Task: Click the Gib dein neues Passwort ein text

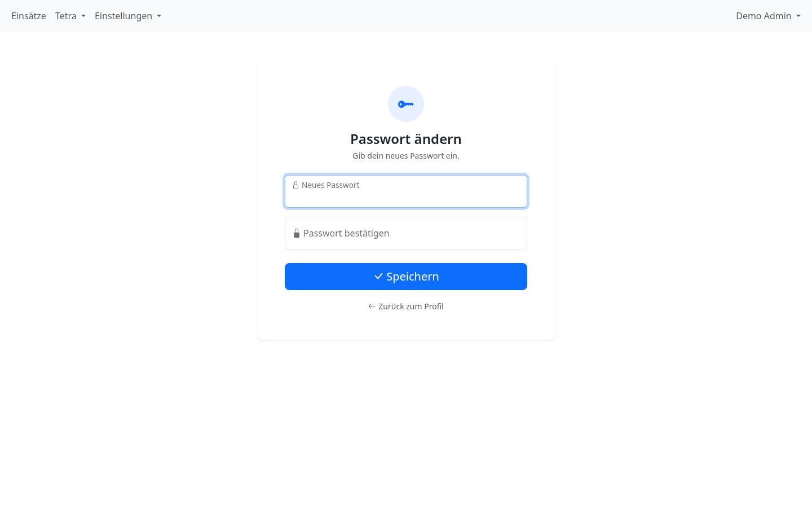Action: pos(406,156)
